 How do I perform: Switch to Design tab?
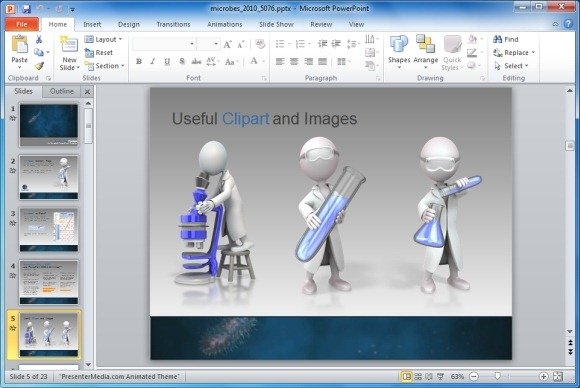[x=129, y=24]
